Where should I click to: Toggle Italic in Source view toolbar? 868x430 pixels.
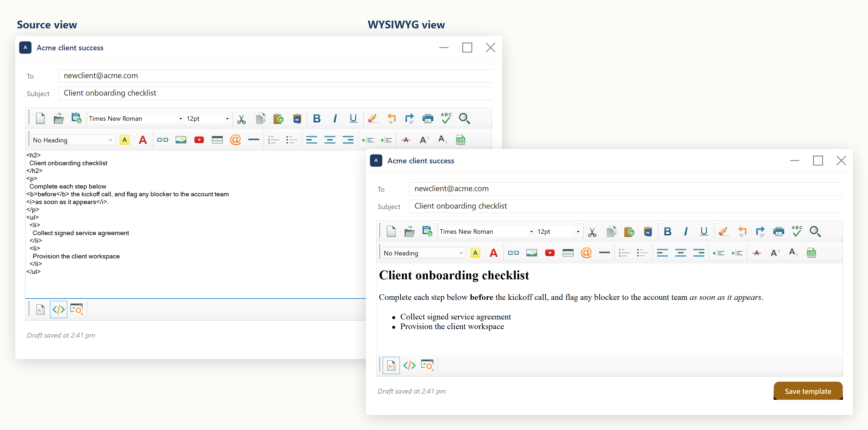(335, 119)
